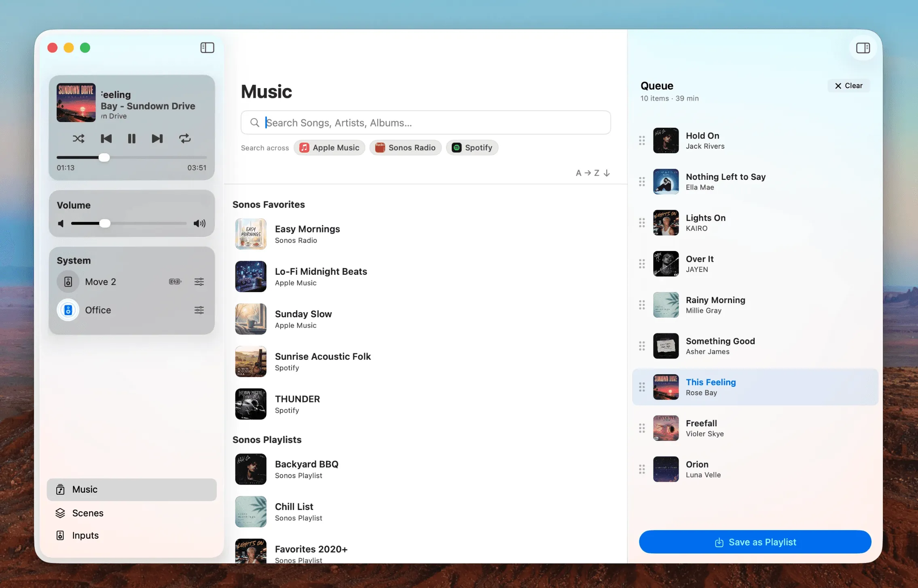918x588 pixels.
Task: Click the loud speaker volume icon
Action: (199, 223)
